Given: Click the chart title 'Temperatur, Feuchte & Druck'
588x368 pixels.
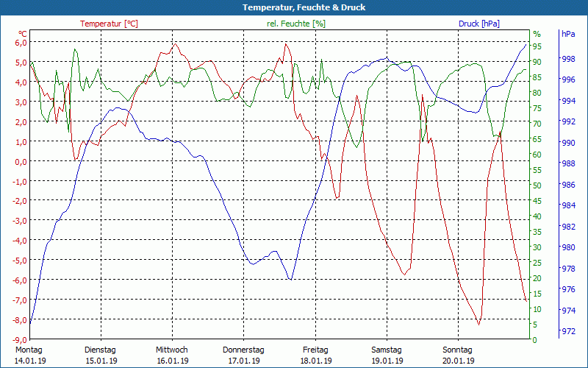Looking at the screenshot, I should (x=304, y=7).
